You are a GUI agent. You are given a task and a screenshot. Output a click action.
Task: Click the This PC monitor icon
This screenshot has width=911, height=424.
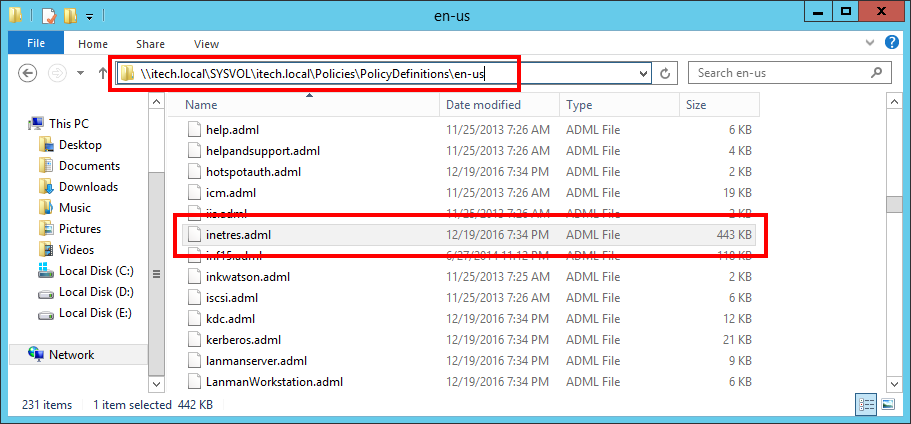click(x=36, y=124)
